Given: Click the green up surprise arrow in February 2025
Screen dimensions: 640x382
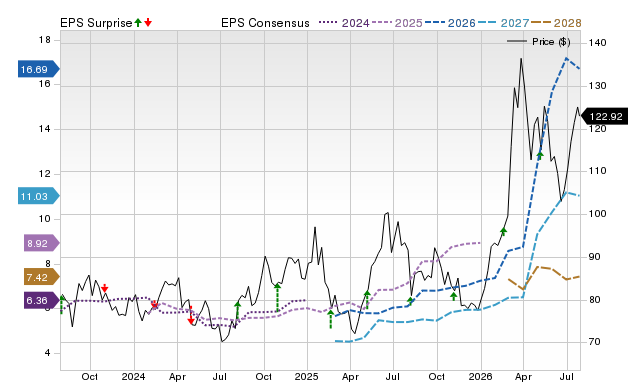Looking at the screenshot, I should [331, 319].
